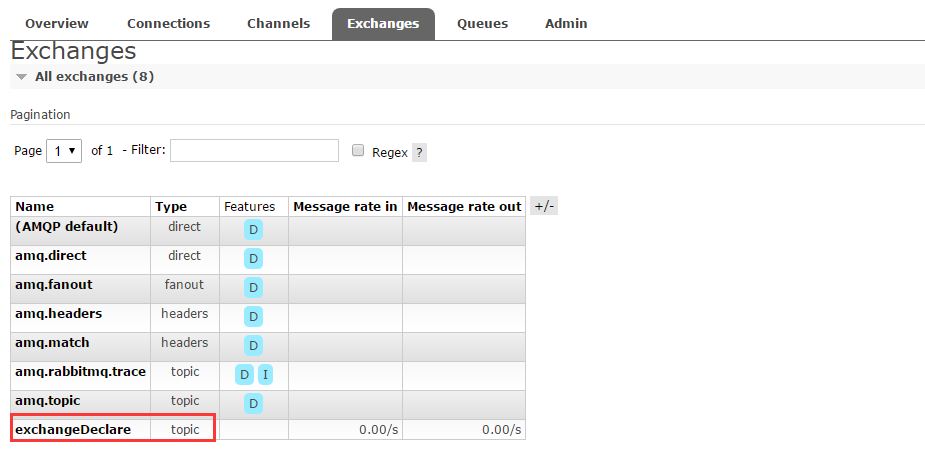This screenshot has width=925, height=456.
Task: Sort exchanges by Name column header
Action: click(x=35, y=207)
